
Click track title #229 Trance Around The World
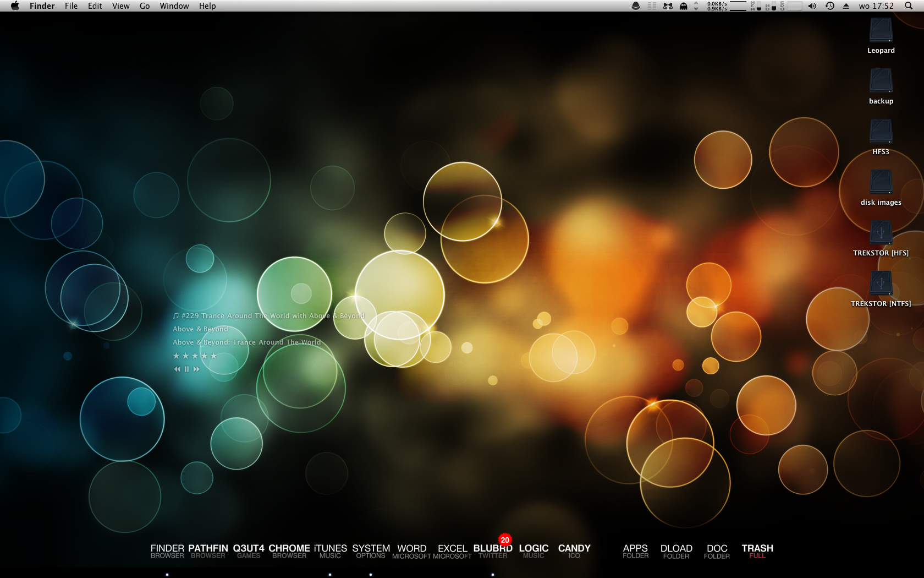click(x=268, y=316)
